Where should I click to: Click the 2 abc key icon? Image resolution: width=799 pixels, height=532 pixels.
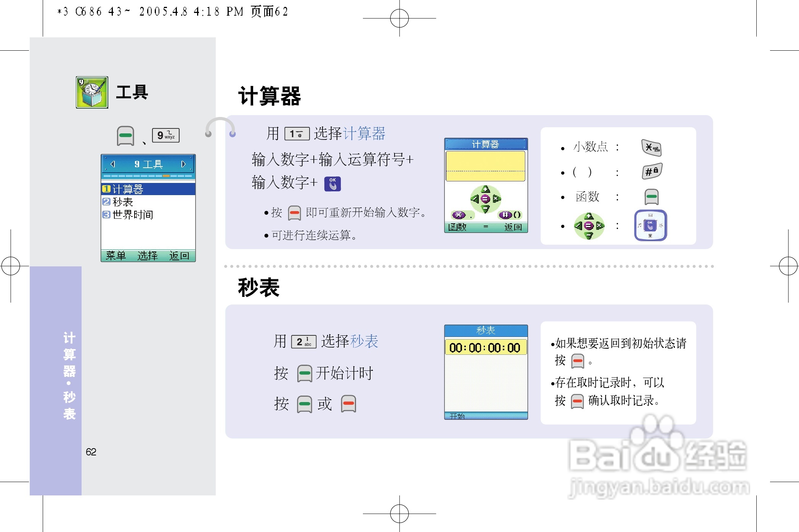[x=303, y=341]
